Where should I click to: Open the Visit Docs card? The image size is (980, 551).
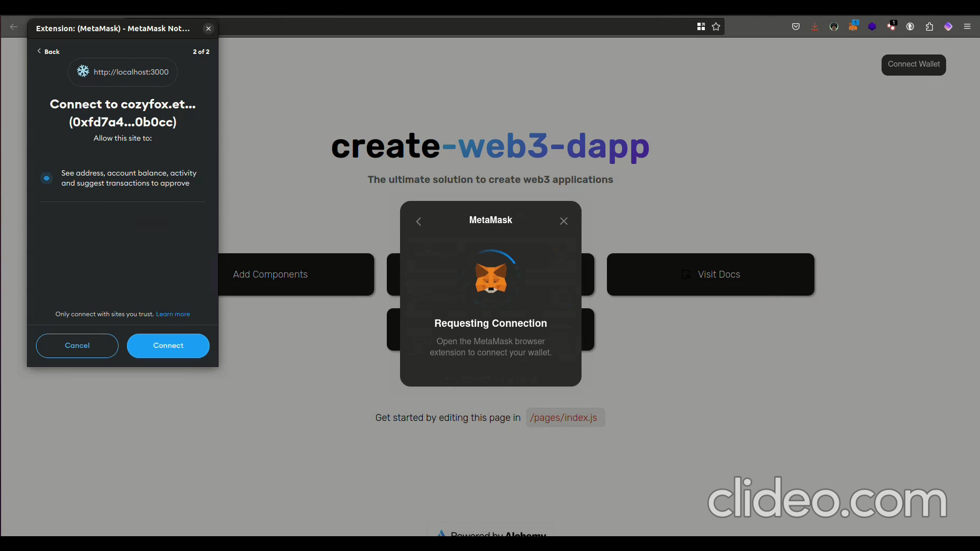click(711, 274)
